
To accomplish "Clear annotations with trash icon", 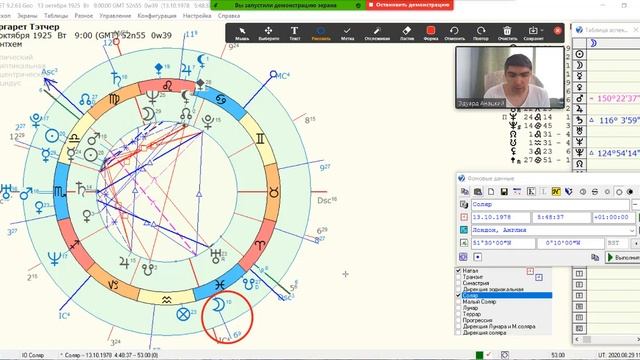I will point(507,33).
